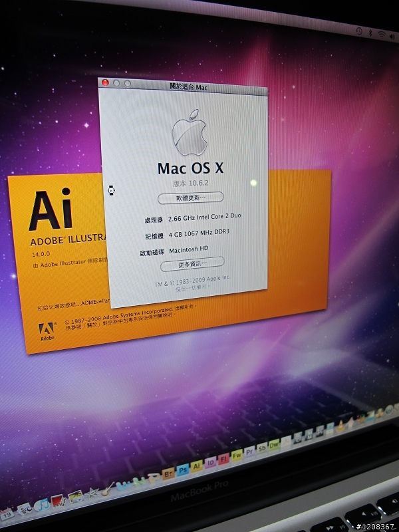The width and height of the screenshot is (399, 532).
Task: Launch Fireworks (Fw) from the Dock
Action: click(237, 456)
